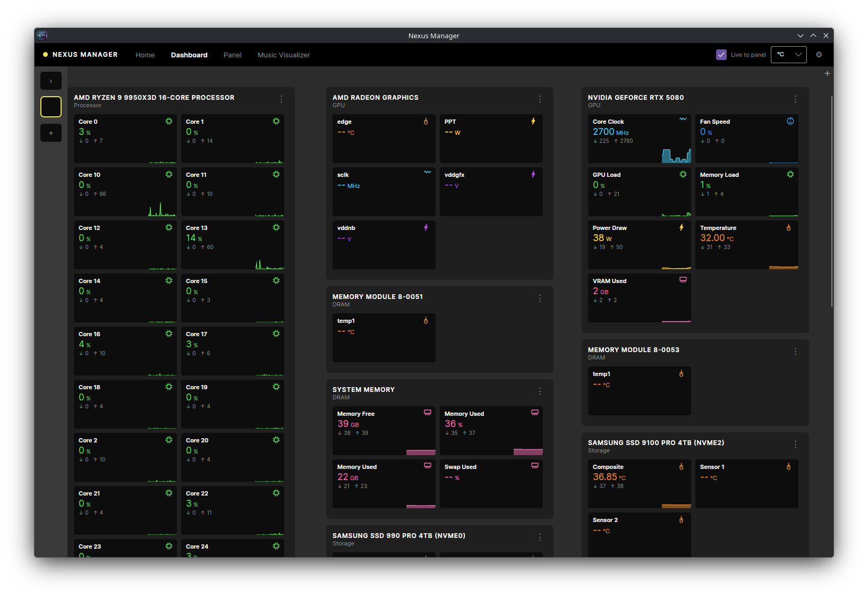Screen dimensions: 868x598
Task: Click the Temperature 32.00 °C value
Action: tap(717, 238)
